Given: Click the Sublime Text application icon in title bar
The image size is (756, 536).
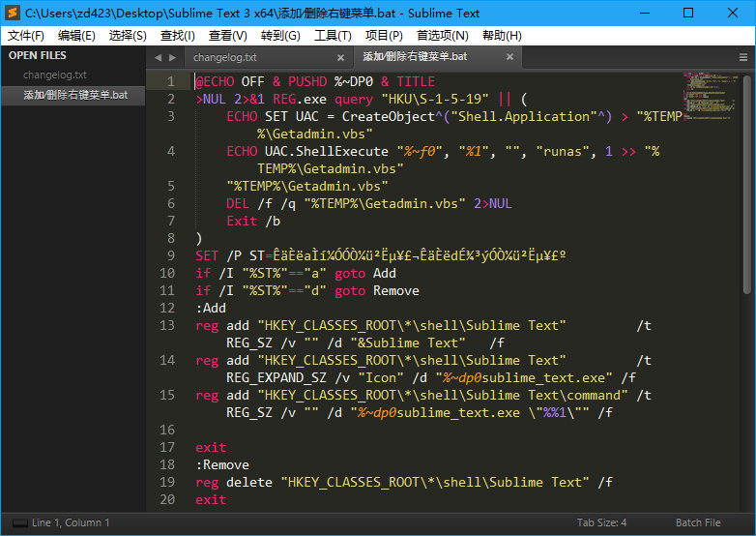Looking at the screenshot, I should pyautogui.click(x=12, y=13).
